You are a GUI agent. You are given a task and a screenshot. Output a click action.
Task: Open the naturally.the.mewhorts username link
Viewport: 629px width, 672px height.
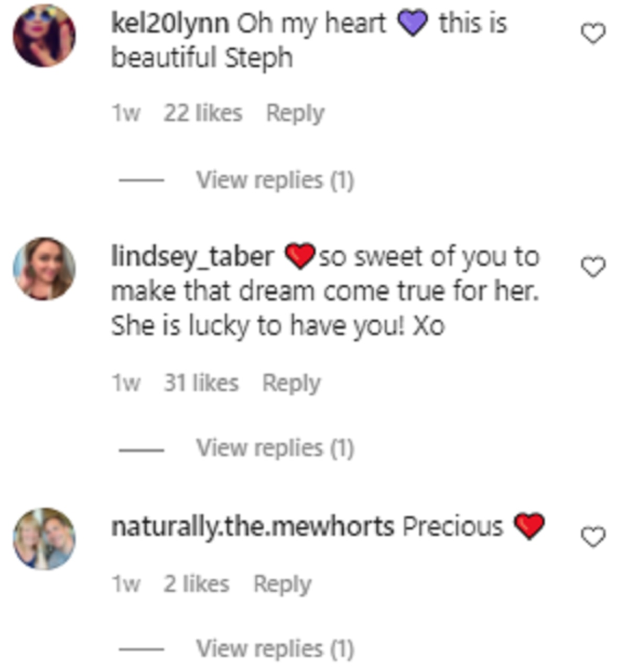[x=252, y=527]
